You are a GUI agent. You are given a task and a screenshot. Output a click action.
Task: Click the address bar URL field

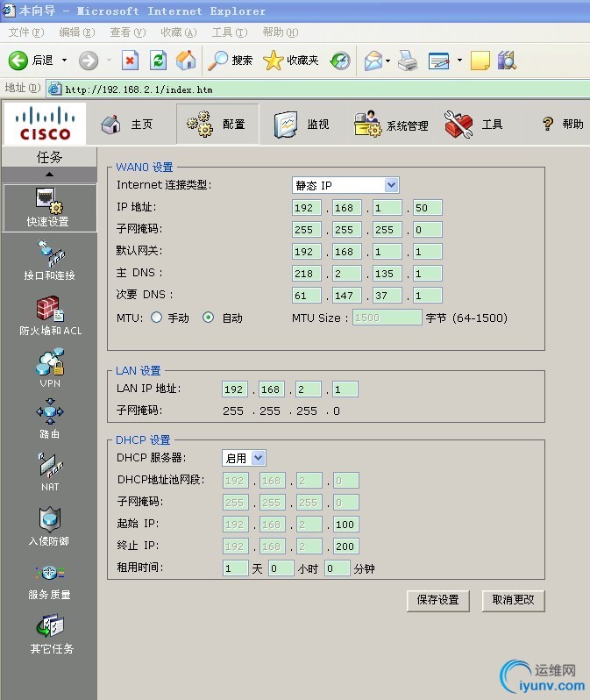pyautogui.click(x=319, y=89)
